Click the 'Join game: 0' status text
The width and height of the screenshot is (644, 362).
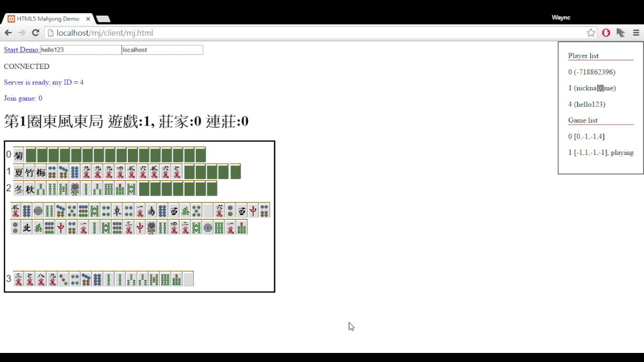click(x=23, y=98)
